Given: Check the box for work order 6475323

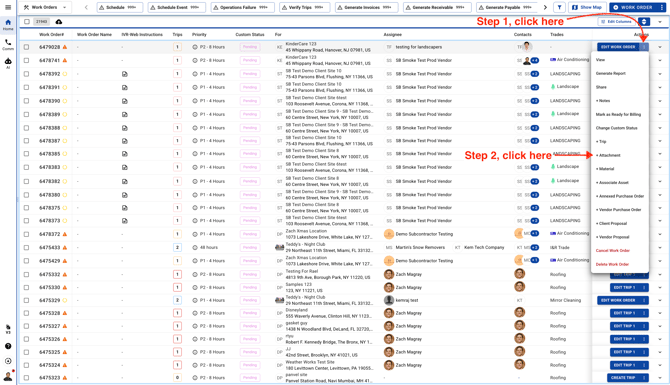Looking at the screenshot, I should click(26, 378).
